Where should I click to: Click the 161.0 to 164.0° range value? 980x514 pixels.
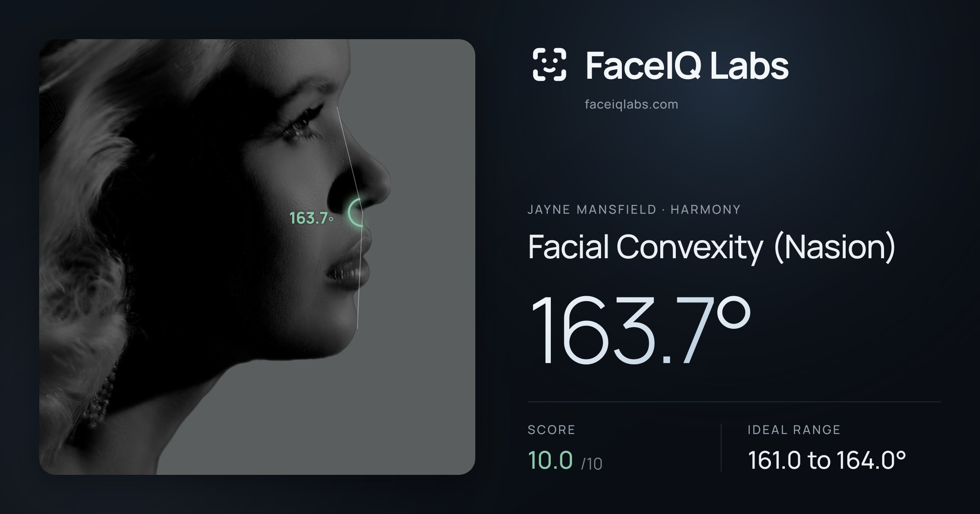click(x=827, y=460)
